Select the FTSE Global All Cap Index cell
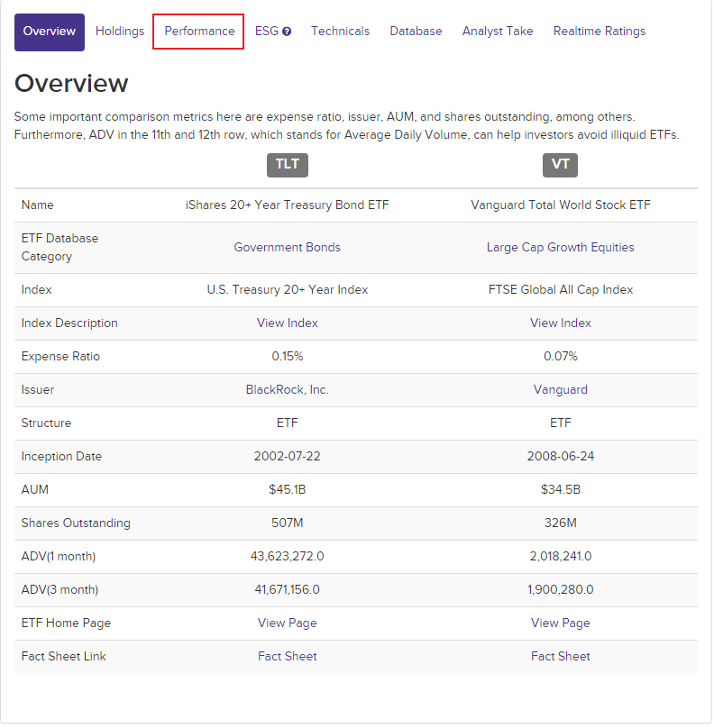Viewport: 714px width, 728px height. pyautogui.click(x=561, y=290)
